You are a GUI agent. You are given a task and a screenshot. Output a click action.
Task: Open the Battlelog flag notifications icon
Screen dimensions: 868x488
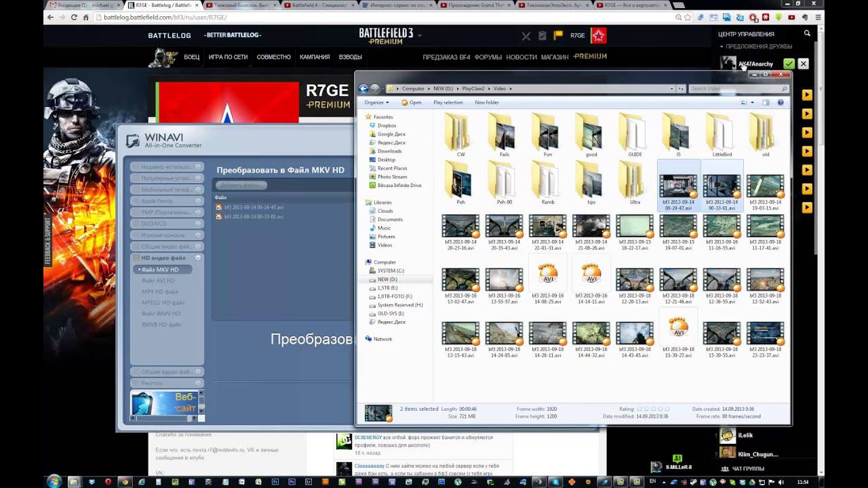[559, 35]
